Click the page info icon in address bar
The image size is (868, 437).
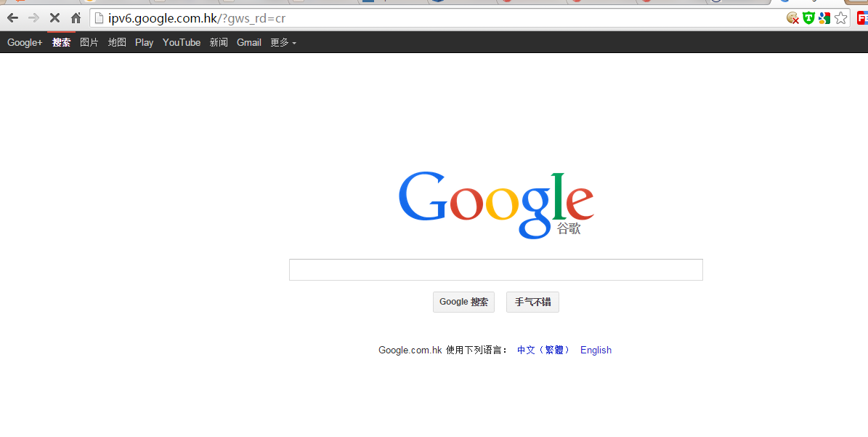100,18
